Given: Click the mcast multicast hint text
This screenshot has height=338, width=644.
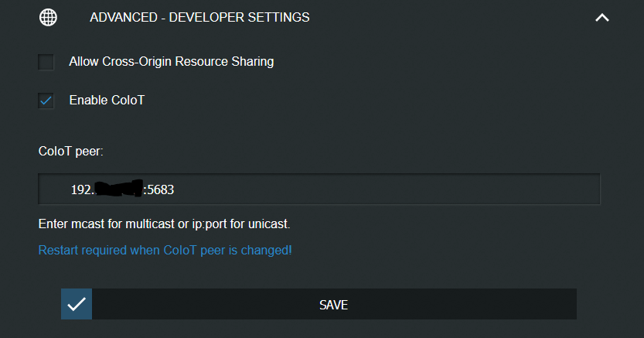Looking at the screenshot, I should pyautogui.click(x=164, y=224).
